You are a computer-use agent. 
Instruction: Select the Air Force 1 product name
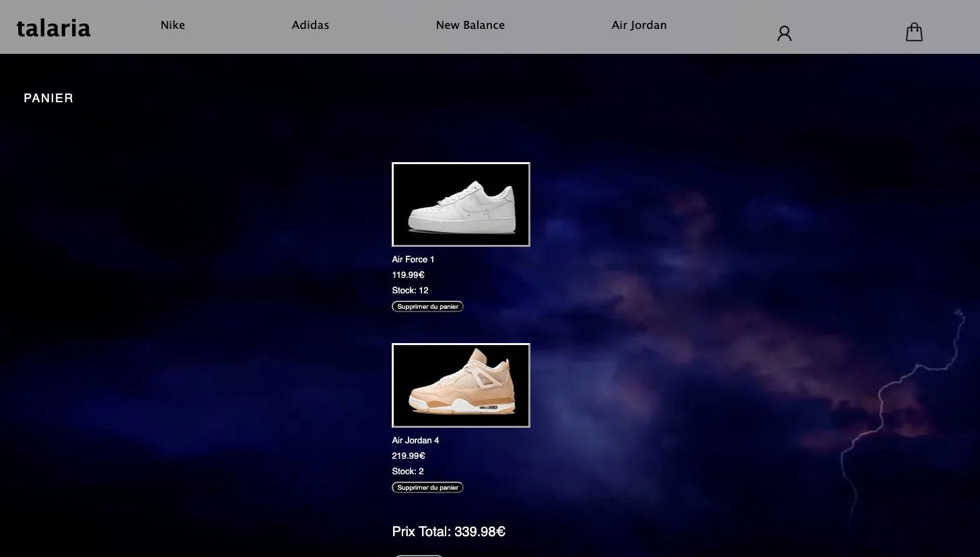pos(413,260)
